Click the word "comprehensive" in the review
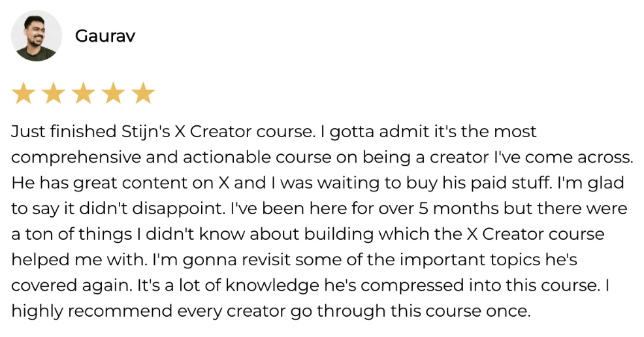Viewport: 644px width, 337px height. tap(76, 157)
